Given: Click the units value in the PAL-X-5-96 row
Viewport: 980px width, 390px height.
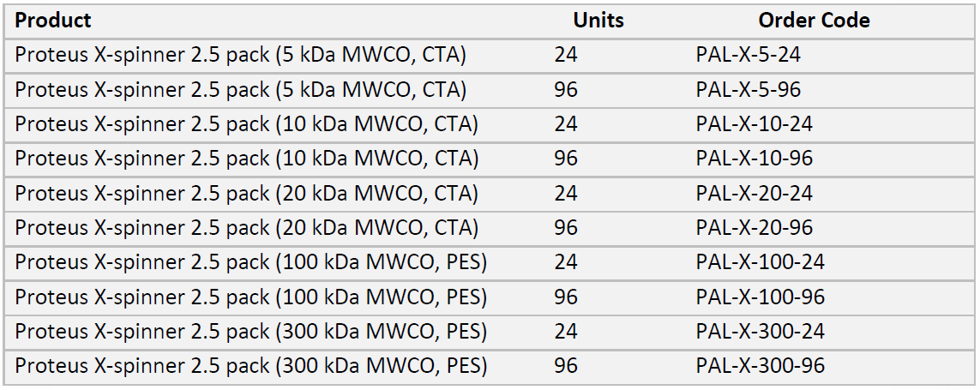Looking at the screenshot, I should [566, 89].
